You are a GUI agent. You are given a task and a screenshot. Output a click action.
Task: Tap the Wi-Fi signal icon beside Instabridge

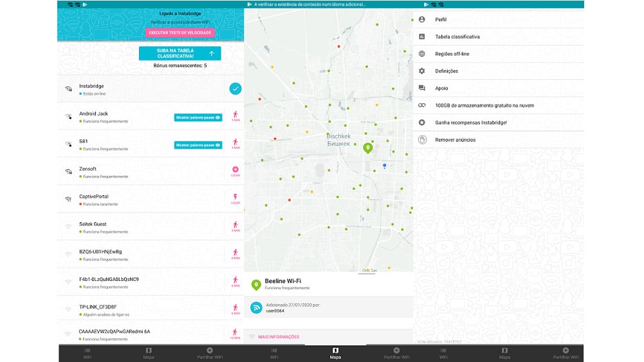pos(68,89)
